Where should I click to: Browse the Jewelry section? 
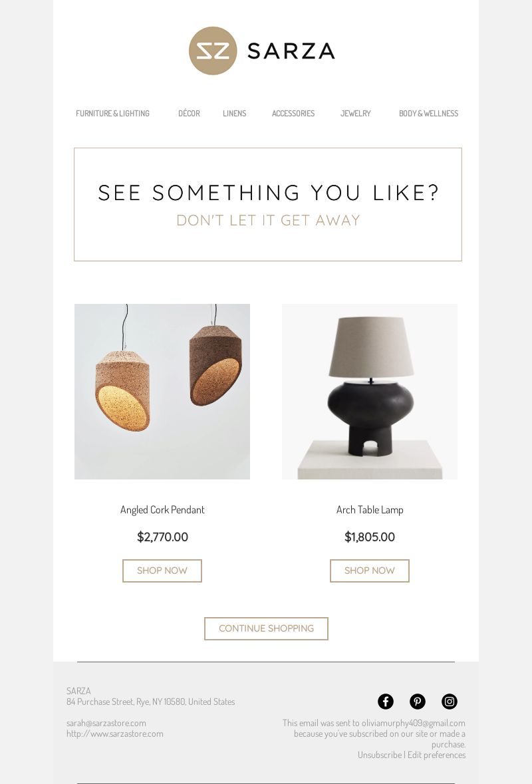coord(356,114)
